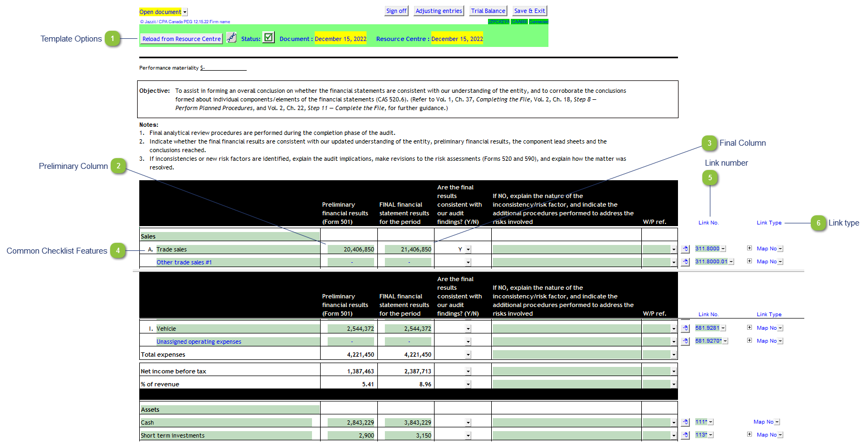This screenshot has width=868, height=443.
Task: Open the 581.9270* link number dropdown
Action: coord(725,341)
